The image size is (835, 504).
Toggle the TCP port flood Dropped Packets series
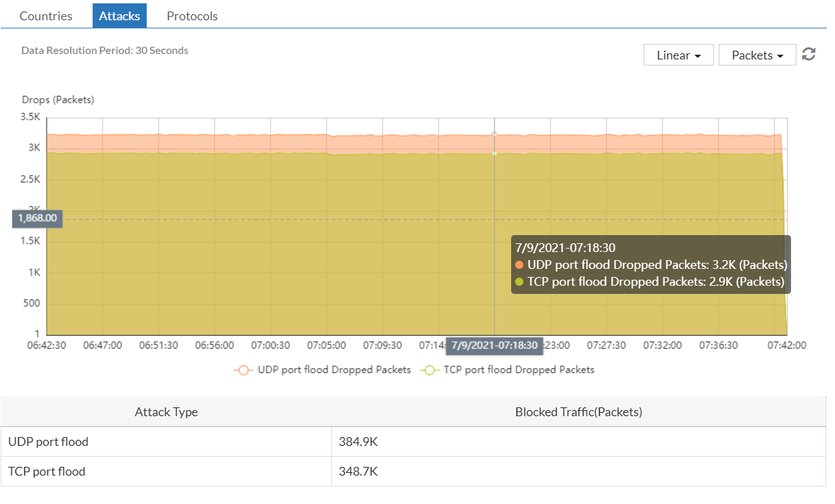(x=519, y=370)
